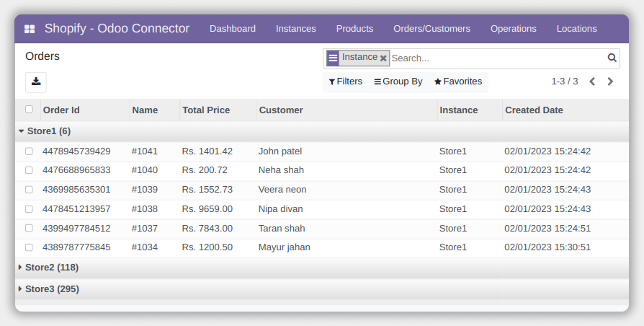Click the Instance facet group-by icon

click(333, 58)
